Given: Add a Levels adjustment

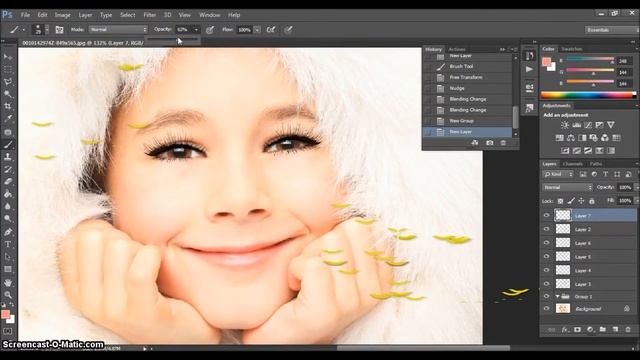Looking at the screenshot, I should coord(576,125).
